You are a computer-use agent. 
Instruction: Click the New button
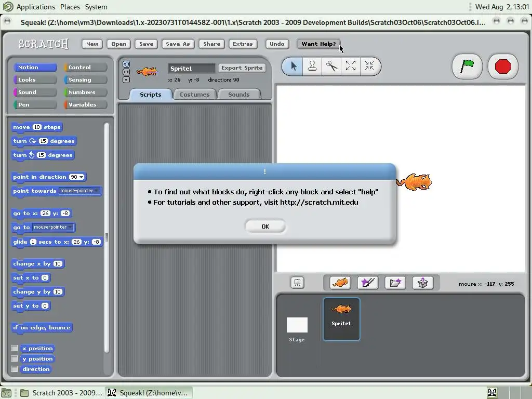tap(92, 44)
